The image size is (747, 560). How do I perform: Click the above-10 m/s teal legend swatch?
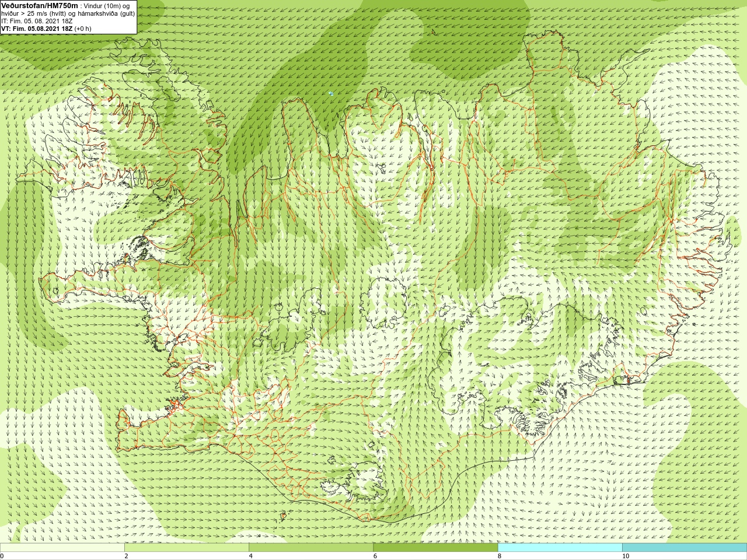pyautogui.click(x=685, y=548)
